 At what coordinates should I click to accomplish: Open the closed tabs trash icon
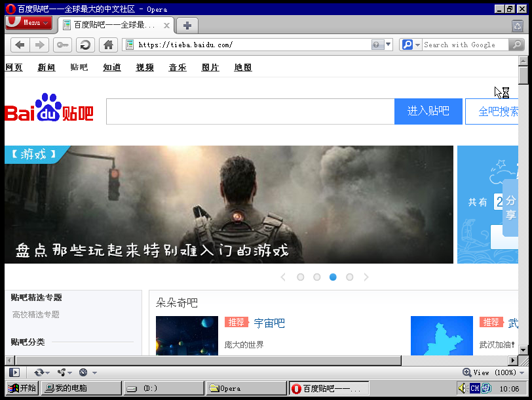click(x=518, y=26)
